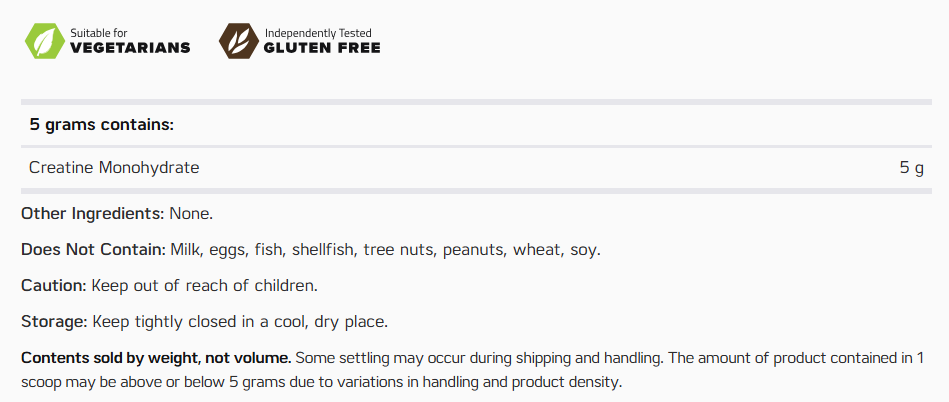Click the brown gluten free wheat icon
The height and width of the screenshot is (402, 949).
(x=237, y=40)
